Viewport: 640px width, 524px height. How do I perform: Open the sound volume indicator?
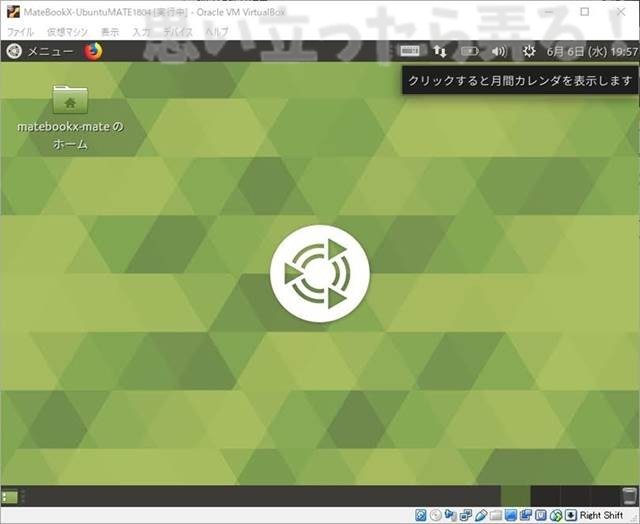pyautogui.click(x=499, y=51)
